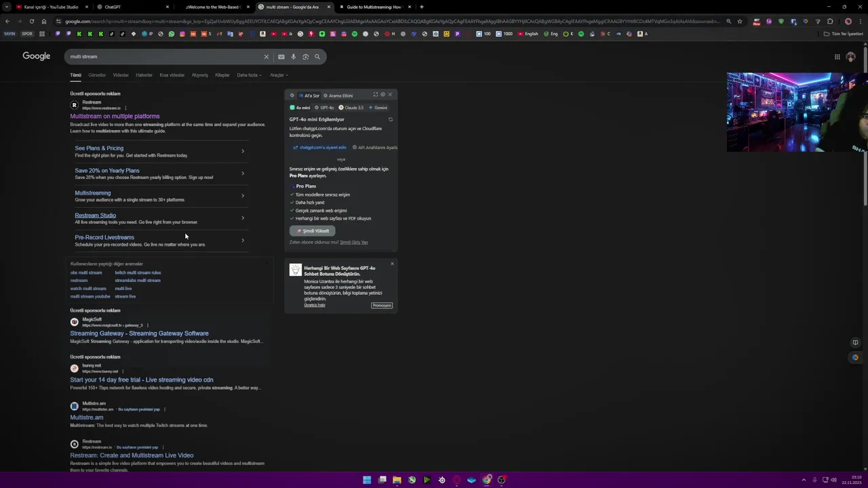Expand 'Save 20% on Yearly Plans' arrow
The height and width of the screenshot is (488, 868).
243,174
